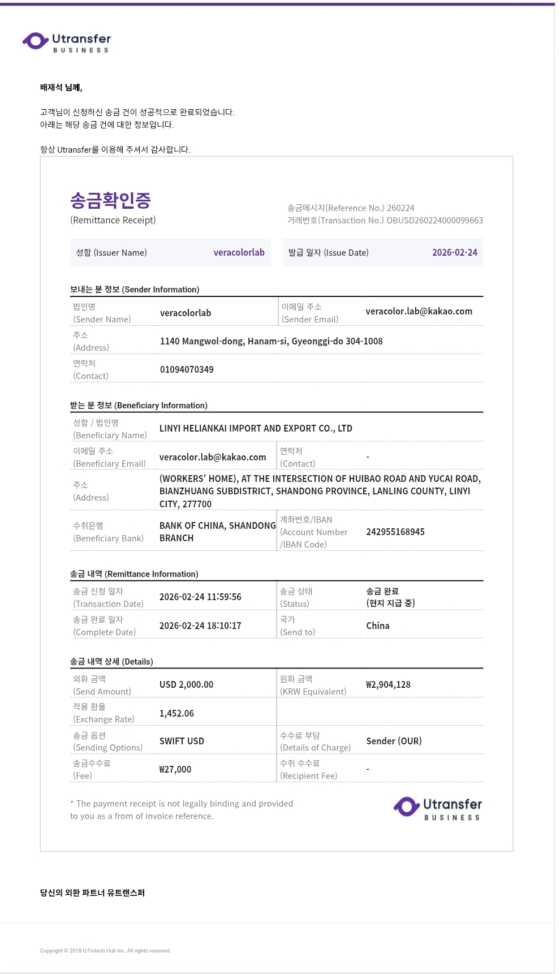Image resolution: width=560 pixels, height=974 pixels.
Task: Click the Utransfer Business logo in the header
Action: 67,42
